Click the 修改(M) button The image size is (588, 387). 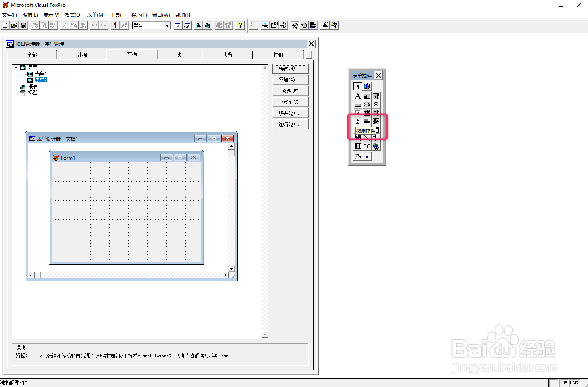290,91
